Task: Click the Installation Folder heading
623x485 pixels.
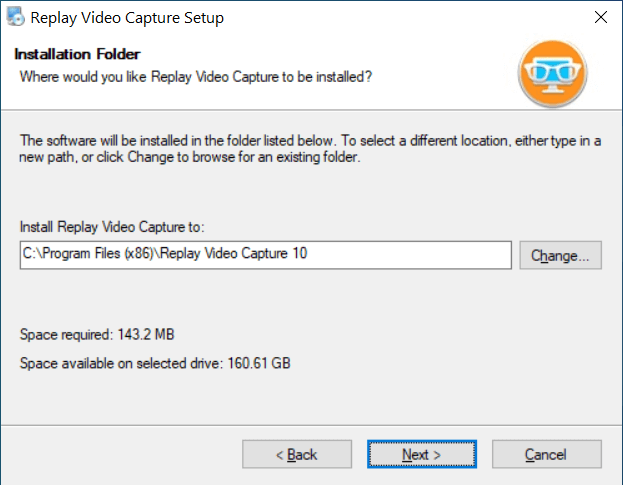Action: [x=77, y=54]
